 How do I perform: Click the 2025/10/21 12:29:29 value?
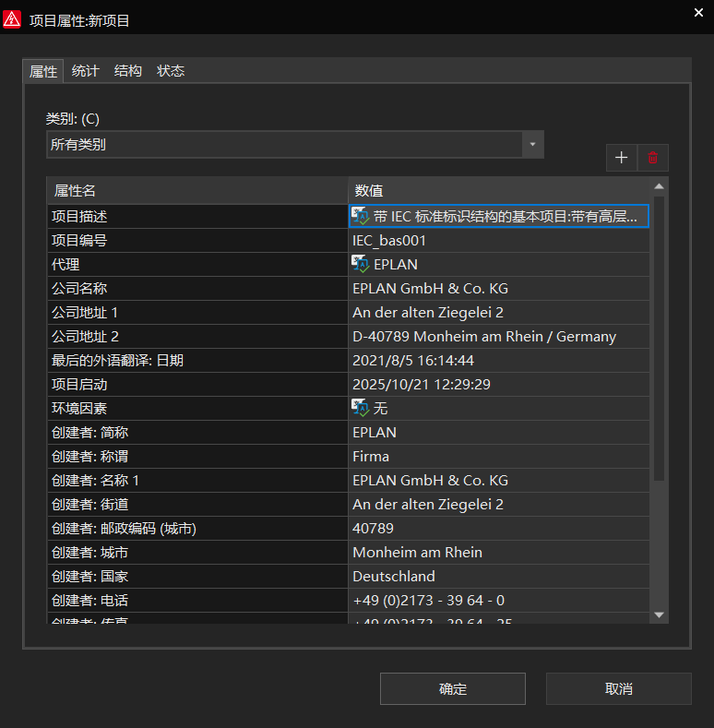point(499,385)
